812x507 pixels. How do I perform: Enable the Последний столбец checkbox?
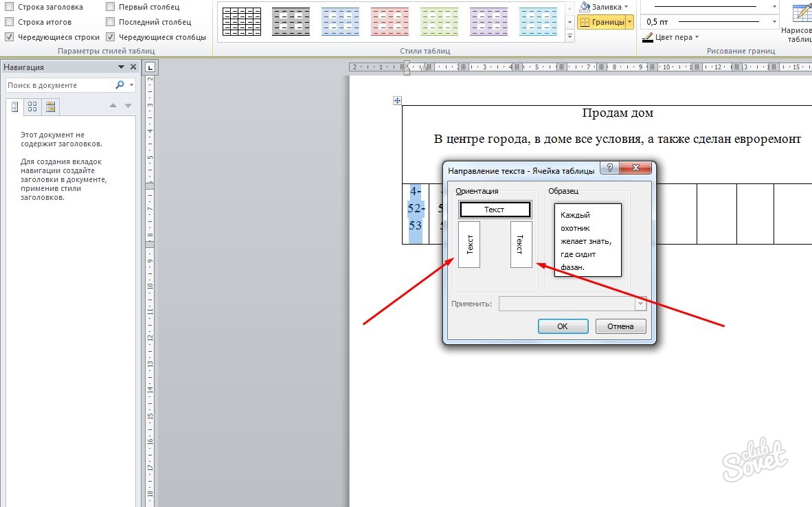click(111, 22)
